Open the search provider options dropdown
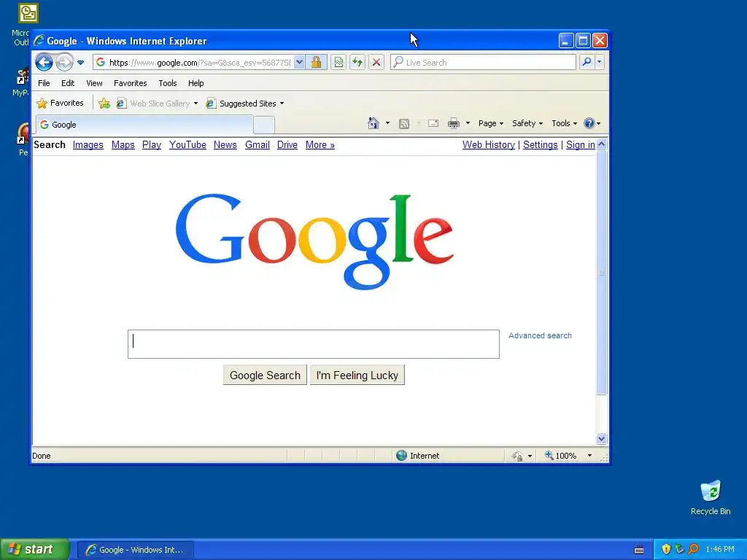This screenshot has width=747, height=560. pos(600,63)
